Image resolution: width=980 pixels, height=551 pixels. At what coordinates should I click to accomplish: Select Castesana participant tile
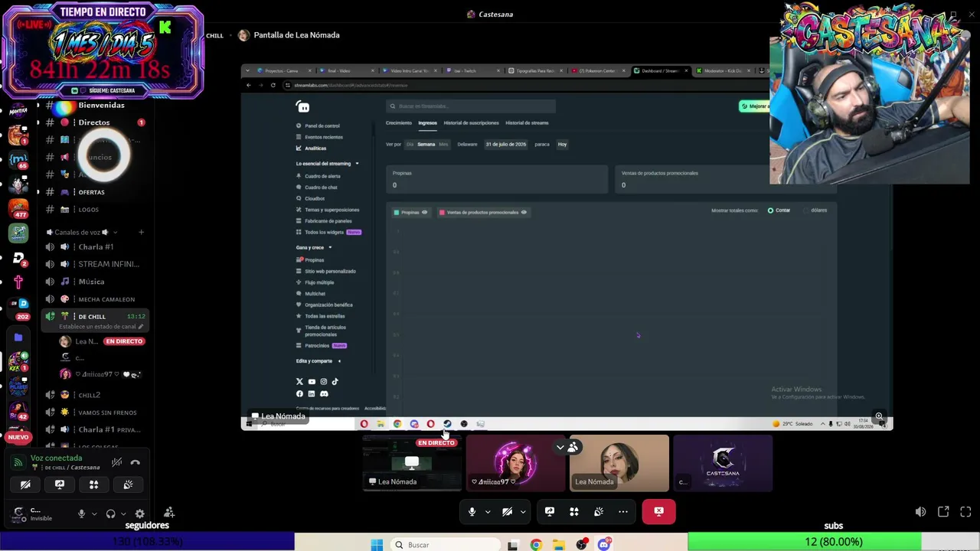[723, 463]
